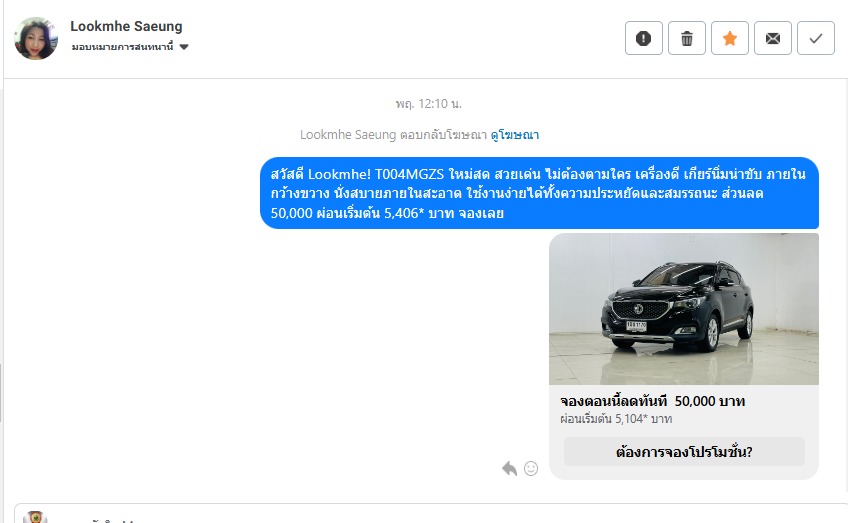Viewport: 848px width, 523px height.
Task: Mark conversation as spam using the exclamation icon
Action: click(644, 38)
